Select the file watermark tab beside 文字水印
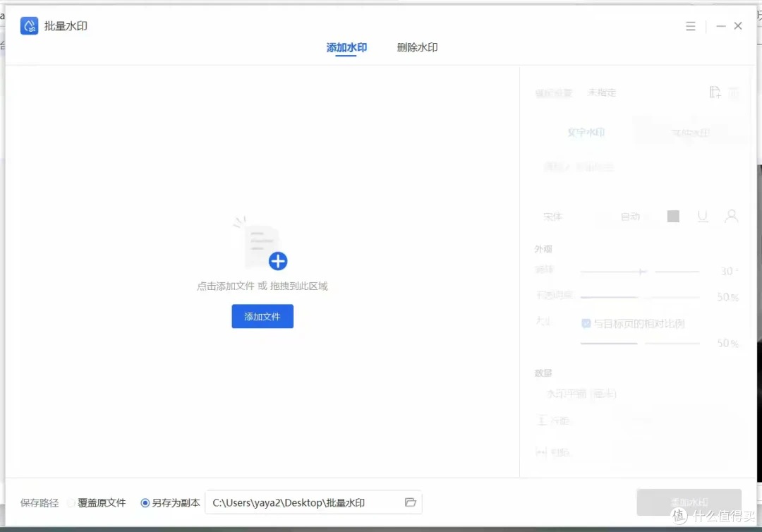The height and width of the screenshot is (532, 762). point(691,133)
